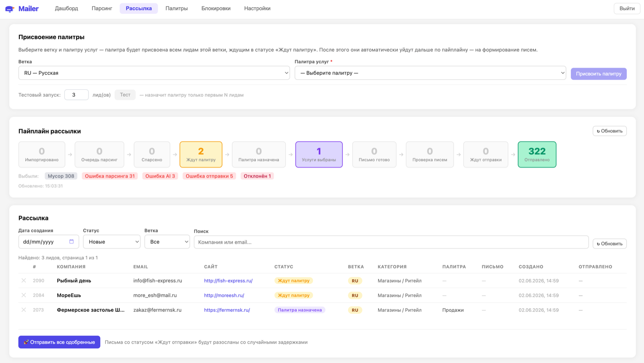Remove lead 2090 Рыбный день with X icon
Viewport: 644px width, 363px height.
pyautogui.click(x=24, y=280)
